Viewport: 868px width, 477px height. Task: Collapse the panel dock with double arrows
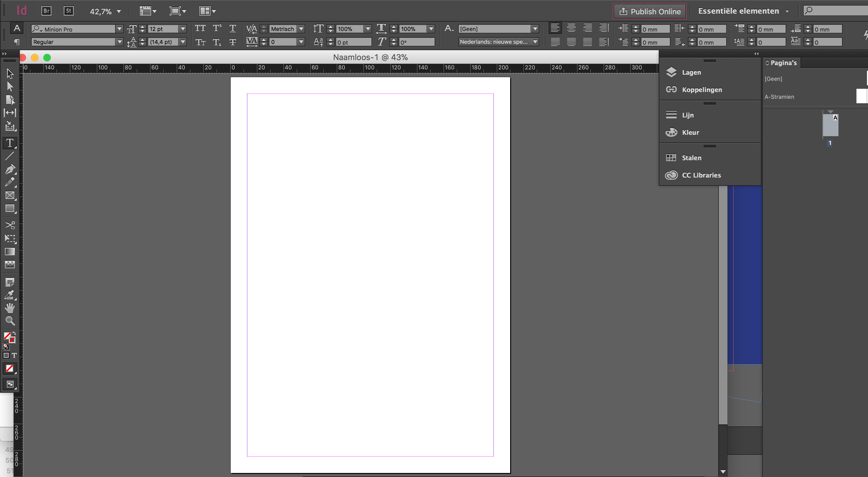point(756,54)
